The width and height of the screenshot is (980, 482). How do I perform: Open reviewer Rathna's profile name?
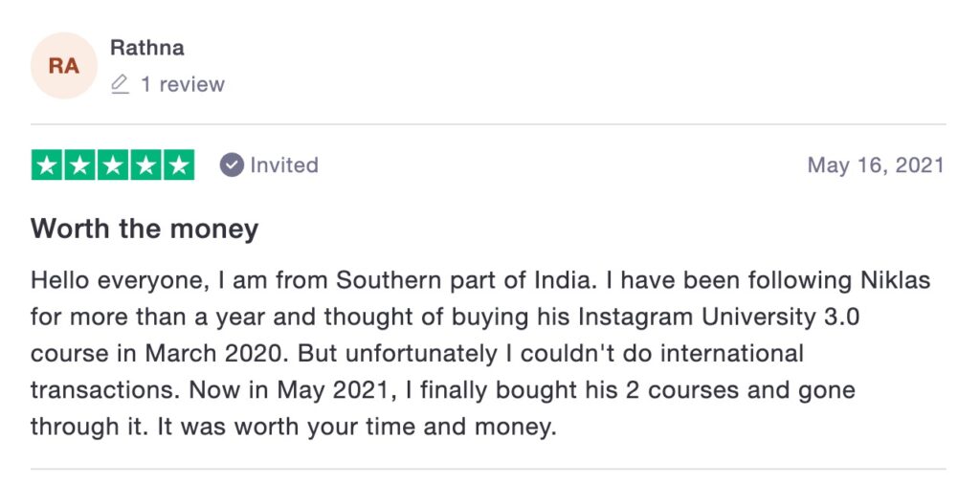pyautogui.click(x=146, y=47)
